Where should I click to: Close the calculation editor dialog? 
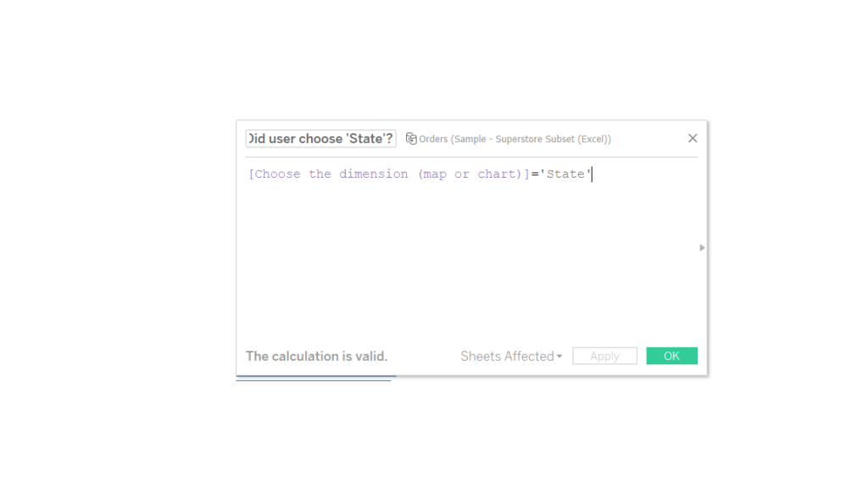[x=693, y=138]
